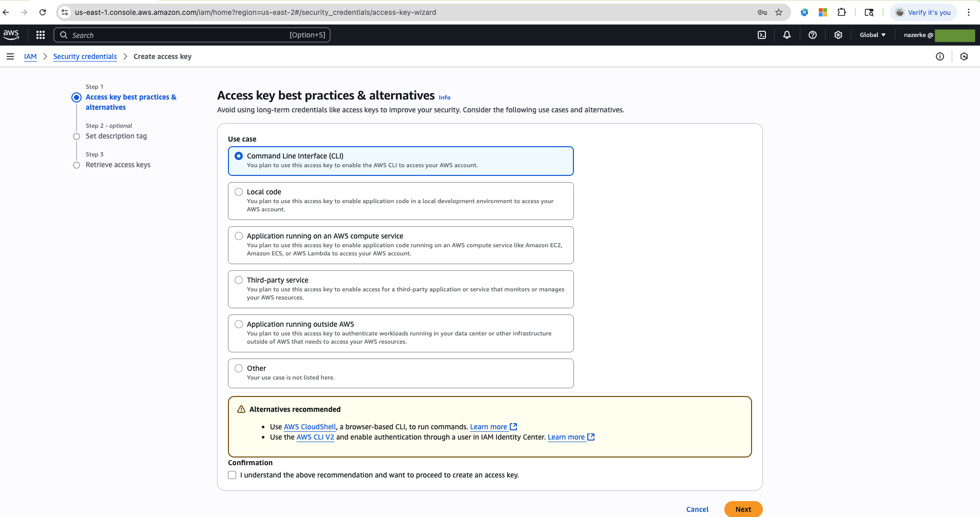Focus the AWS Search input field
Screen dimensions: 980x517
[x=192, y=35]
